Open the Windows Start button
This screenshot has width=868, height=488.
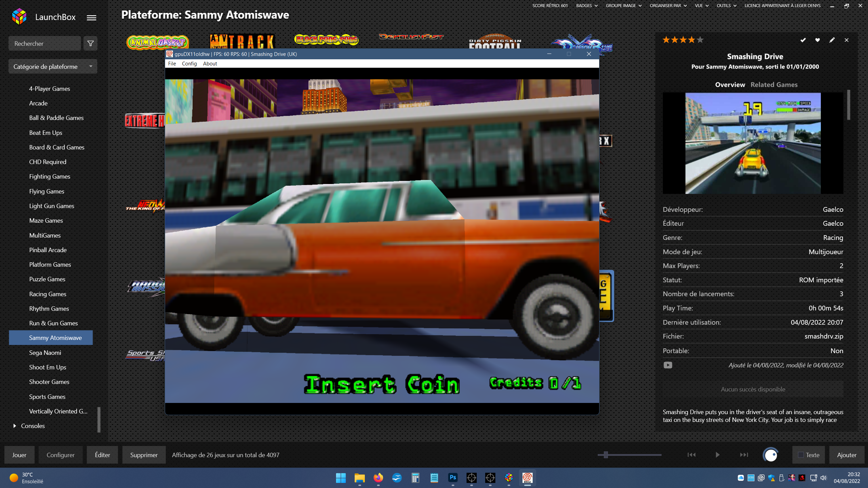(x=341, y=478)
